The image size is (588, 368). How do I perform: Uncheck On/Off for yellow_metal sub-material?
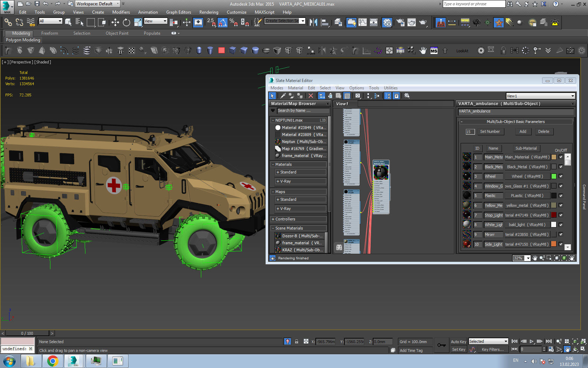(x=561, y=205)
